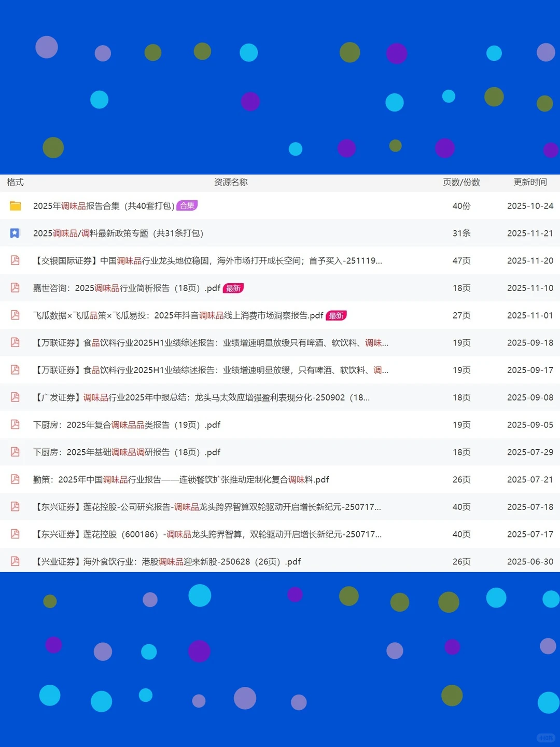This screenshot has height=747, width=560.
Task: Click the 合集 badge on the first row
Action: [x=187, y=205]
